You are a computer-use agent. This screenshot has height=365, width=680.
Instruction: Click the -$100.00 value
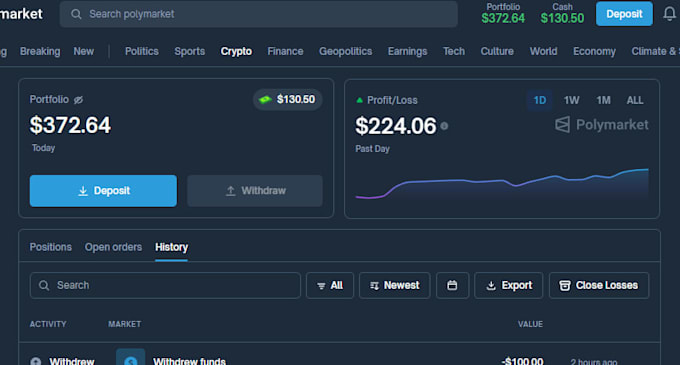tap(522, 361)
